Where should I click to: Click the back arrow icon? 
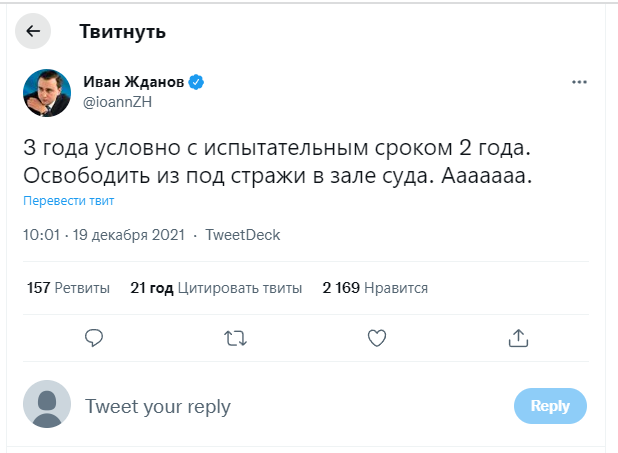pyautogui.click(x=33, y=32)
